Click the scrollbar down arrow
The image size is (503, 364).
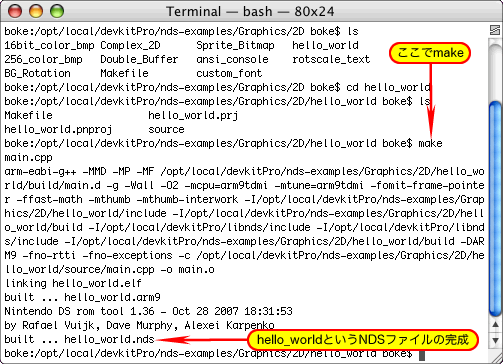(x=495, y=340)
